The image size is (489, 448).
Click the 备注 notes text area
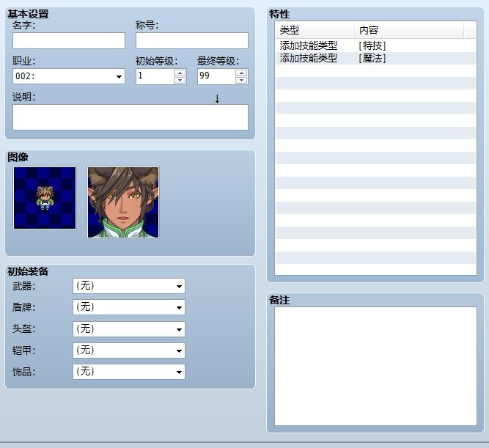(375, 366)
